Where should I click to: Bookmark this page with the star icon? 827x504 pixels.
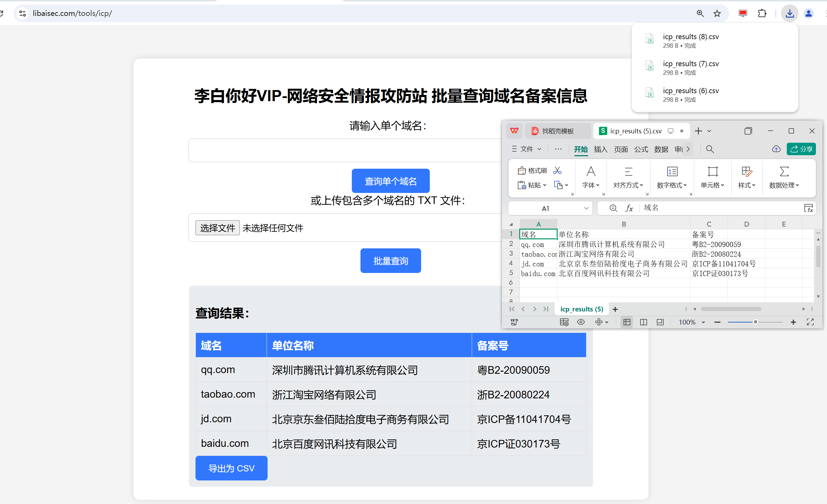[717, 13]
